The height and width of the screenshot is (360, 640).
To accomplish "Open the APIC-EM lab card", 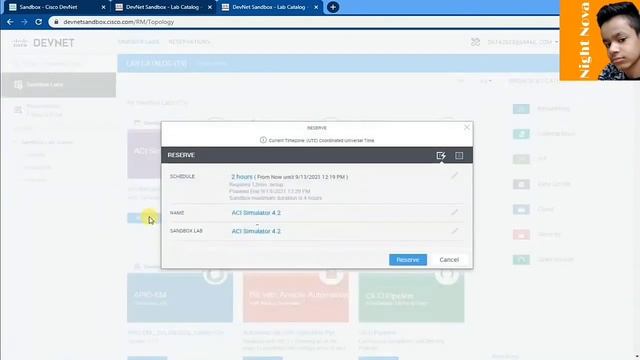I will pos(180,298).
